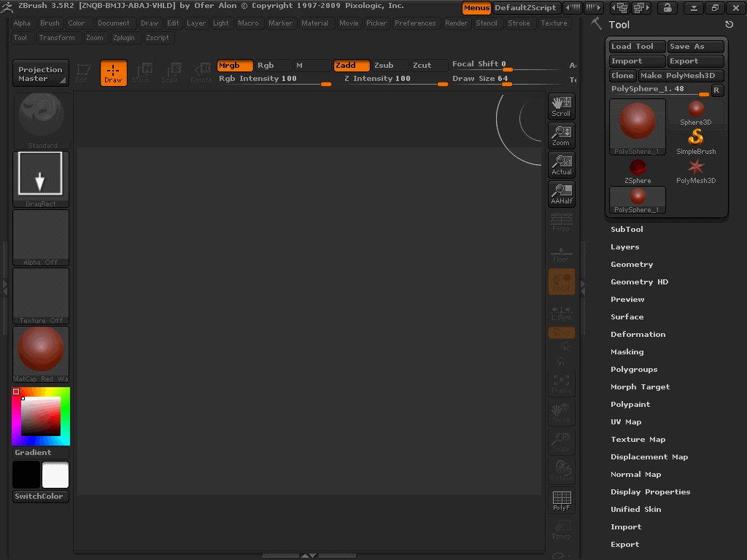Click the large PolySphere_1 tool thumbnail
The height and width of the screenshot is (560, 747).
[x=638, y=127]
